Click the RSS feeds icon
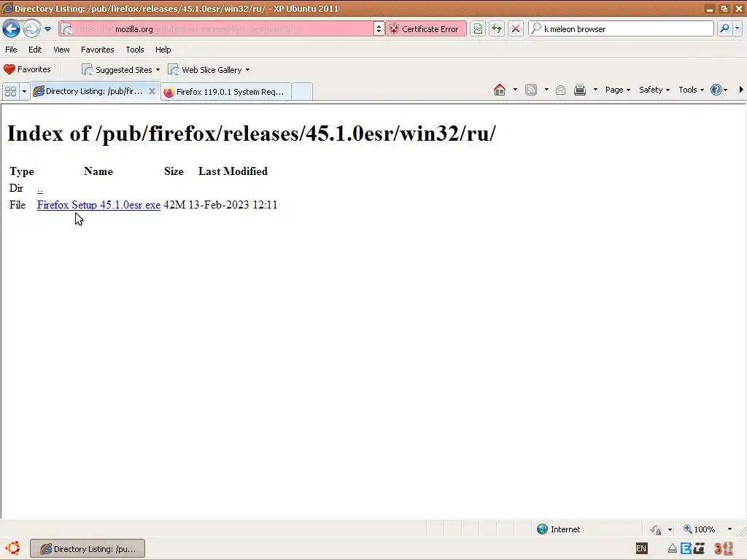Image resolution: width=747 pixels, height=560 pixels. 531,90
